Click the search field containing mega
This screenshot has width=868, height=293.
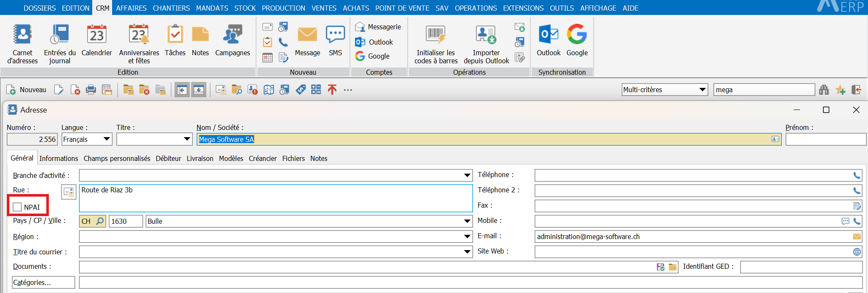click(764, 90)
